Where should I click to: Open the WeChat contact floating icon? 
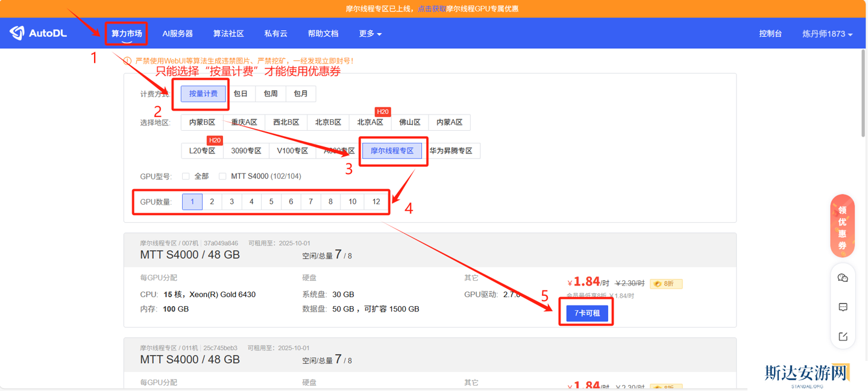(x=843, y=278)
